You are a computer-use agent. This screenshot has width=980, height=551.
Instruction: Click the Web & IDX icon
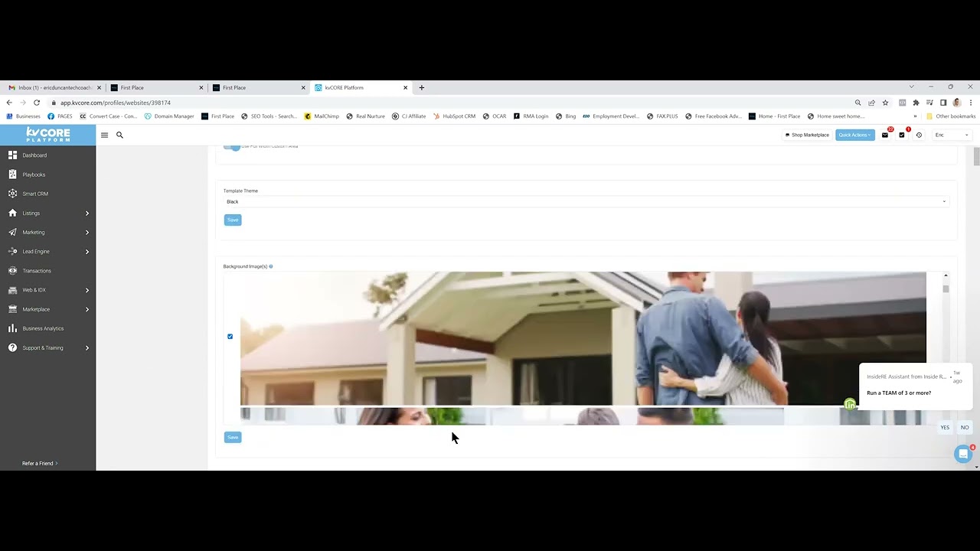coord(12,290)
